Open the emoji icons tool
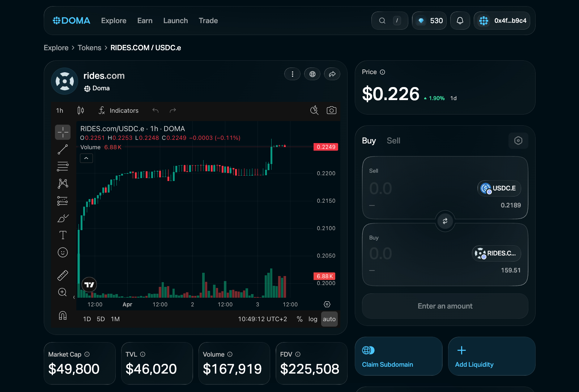 click(63, 252)
